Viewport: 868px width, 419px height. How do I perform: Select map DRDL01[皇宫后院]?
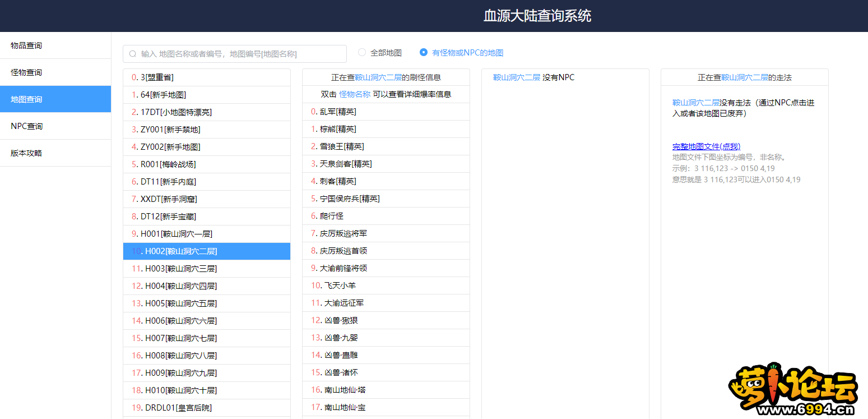click(207, 408)
